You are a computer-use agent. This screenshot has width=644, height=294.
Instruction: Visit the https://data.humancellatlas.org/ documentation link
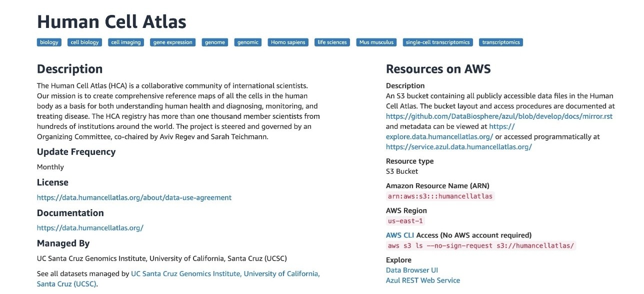[90, 228]
